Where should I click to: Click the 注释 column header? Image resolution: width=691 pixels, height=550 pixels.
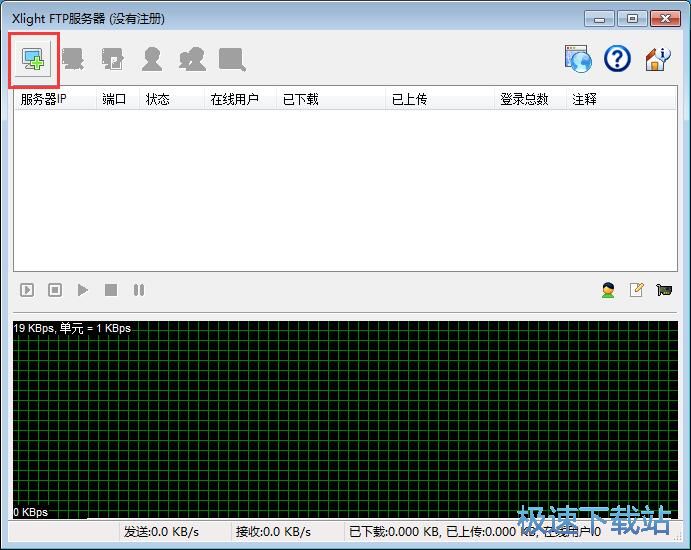pos(621,99)
